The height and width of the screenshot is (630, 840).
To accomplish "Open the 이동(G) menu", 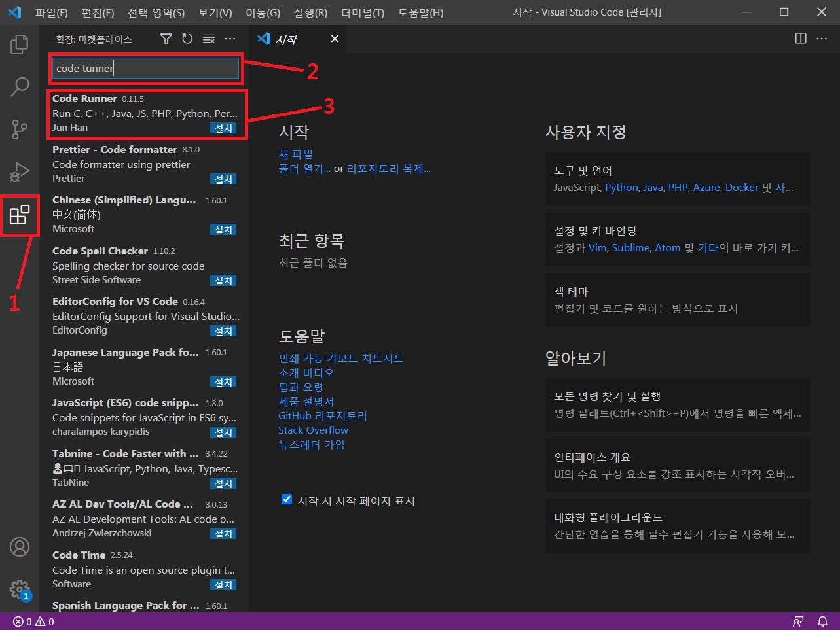I will point(263,12).
